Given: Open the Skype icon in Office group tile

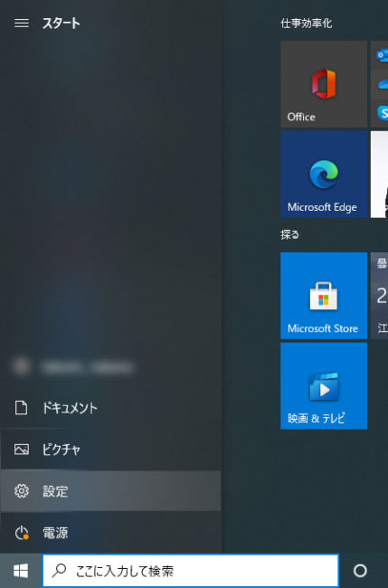Looking at the screenshot, I should click(x=383, y=113).
